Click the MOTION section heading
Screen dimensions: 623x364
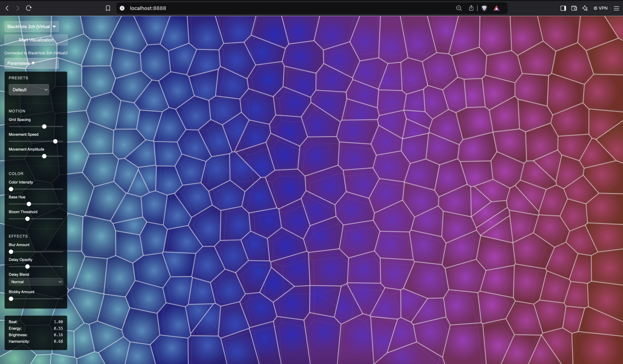click(x=17, y=111)
